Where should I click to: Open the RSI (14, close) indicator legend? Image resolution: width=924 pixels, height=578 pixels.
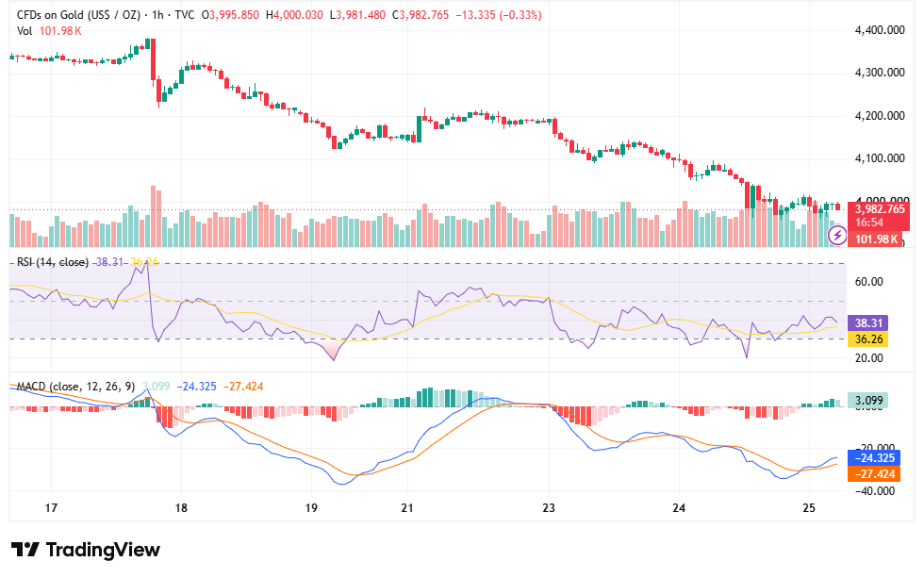(53, 262)
